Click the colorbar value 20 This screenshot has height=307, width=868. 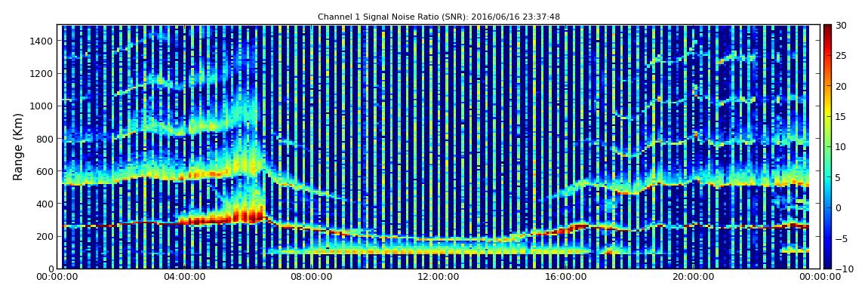click(842, 86)
